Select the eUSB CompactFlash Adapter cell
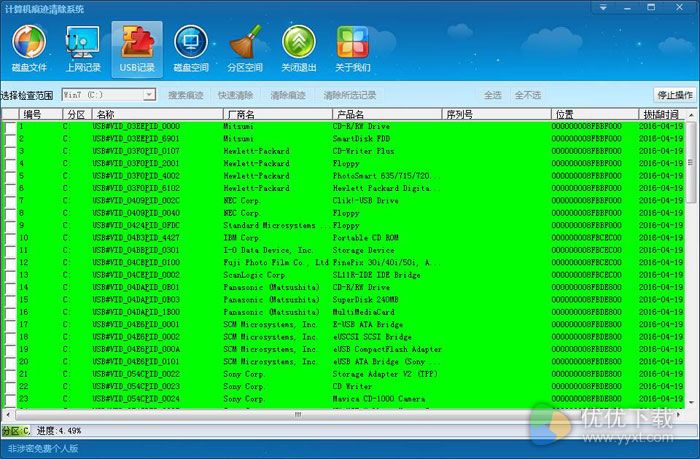The height and width of the screenshot is (459, 700). pyautogui.click(x=387, y=350)
